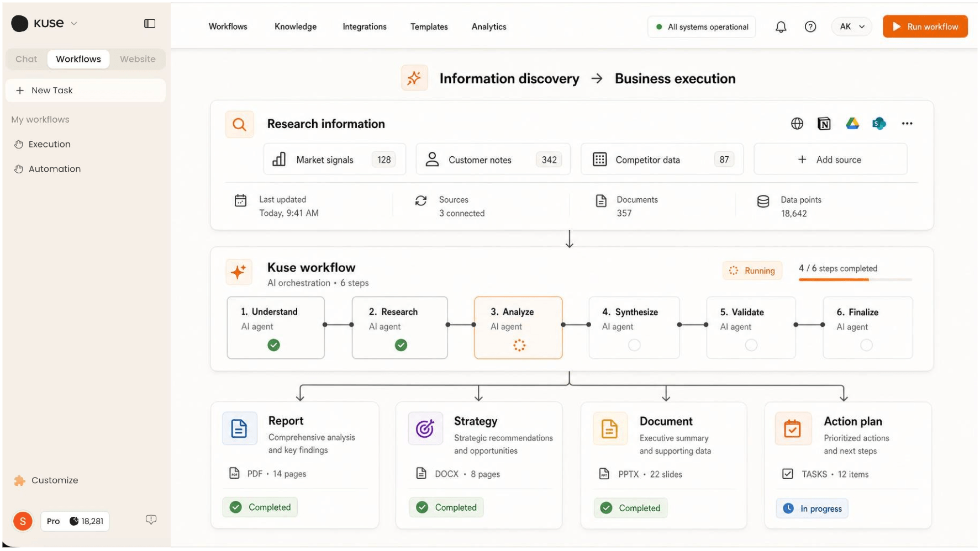Open Research information more options menu
The width and height of the screenshot is (980, 551).
click(x=907, y=124)
